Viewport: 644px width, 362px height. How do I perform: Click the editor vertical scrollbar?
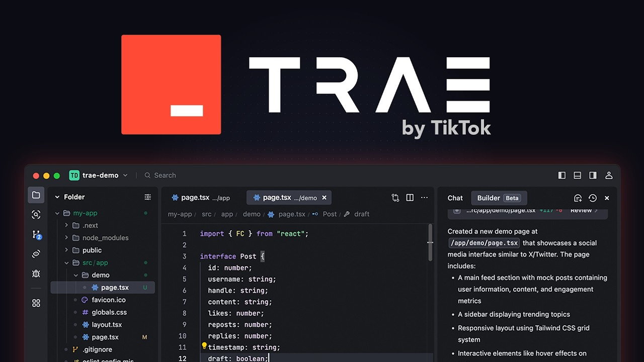(x=430, y=242)
